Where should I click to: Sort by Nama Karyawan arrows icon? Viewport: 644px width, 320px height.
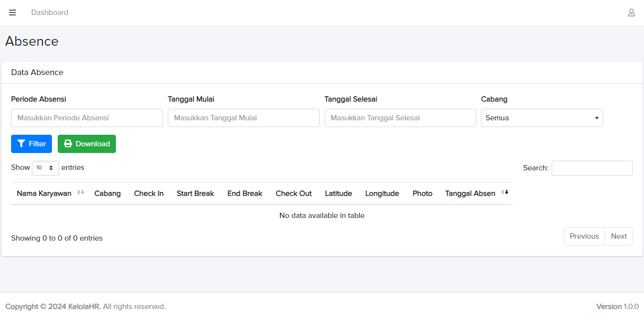pyautogui.click(x=80, y=192)
